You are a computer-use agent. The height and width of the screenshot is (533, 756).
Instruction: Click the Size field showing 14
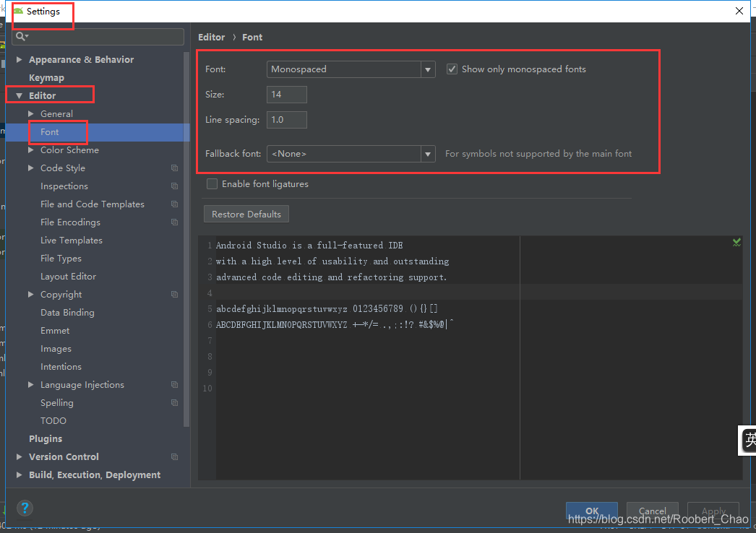[287, 95]
